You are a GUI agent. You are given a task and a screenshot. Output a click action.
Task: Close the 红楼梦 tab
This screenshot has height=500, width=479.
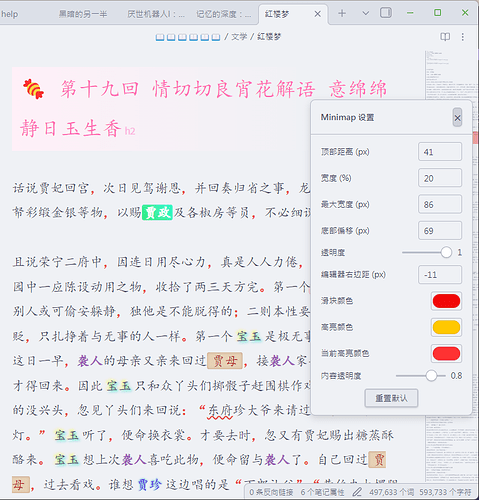pyautogui.click(x=318, y=14)
